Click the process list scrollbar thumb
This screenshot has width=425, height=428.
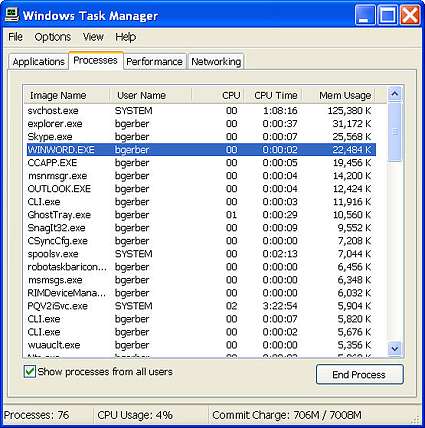click(x=395, y=132)
